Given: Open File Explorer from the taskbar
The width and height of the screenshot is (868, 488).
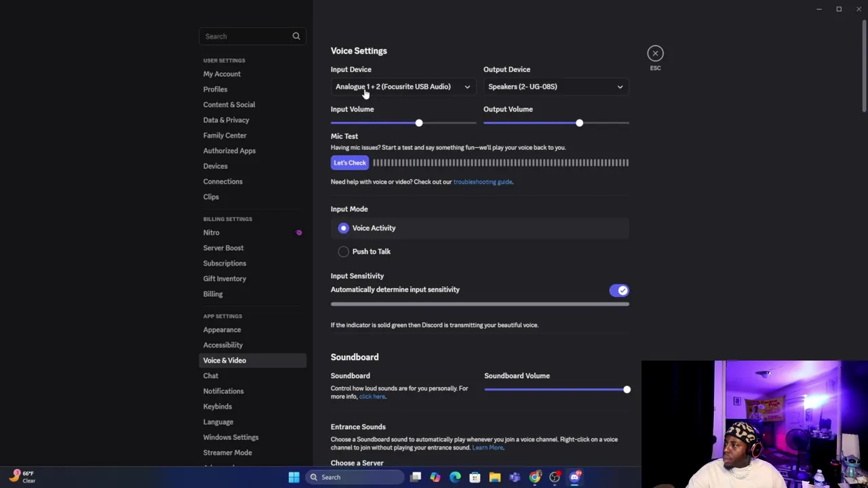Looking at the screenshot, I should (495, 477).
